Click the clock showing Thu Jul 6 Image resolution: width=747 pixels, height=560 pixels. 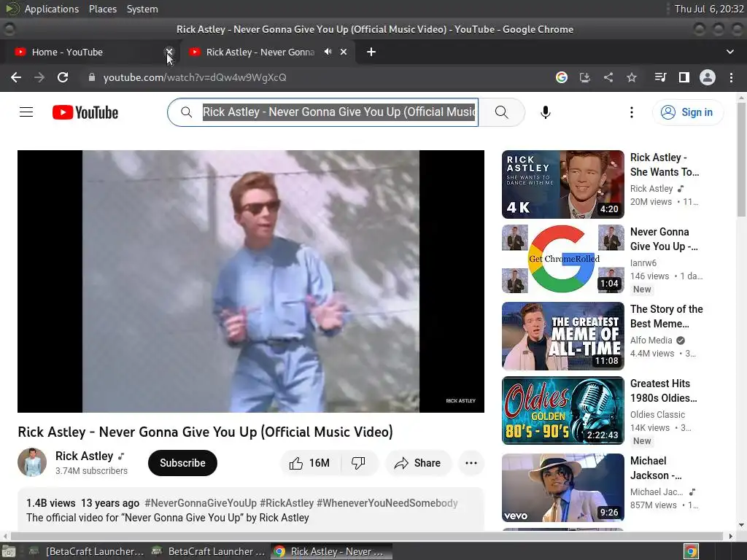(709, 9)
